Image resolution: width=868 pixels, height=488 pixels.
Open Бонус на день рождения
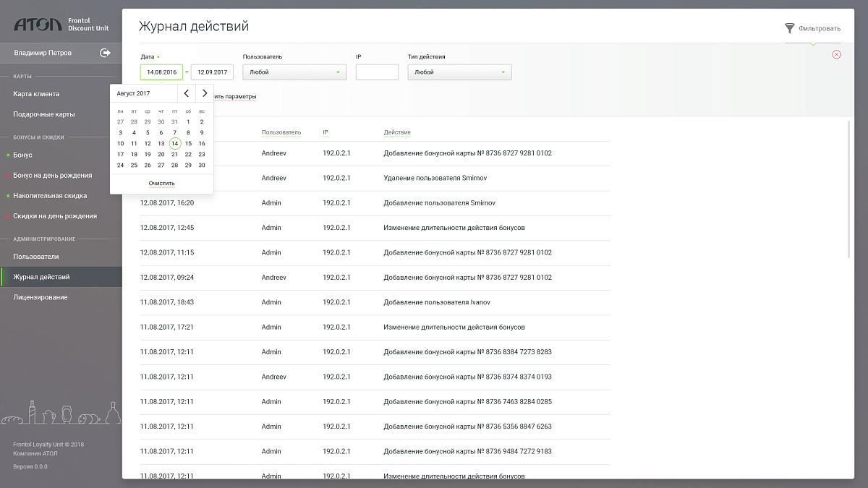(x=52, y=175)
